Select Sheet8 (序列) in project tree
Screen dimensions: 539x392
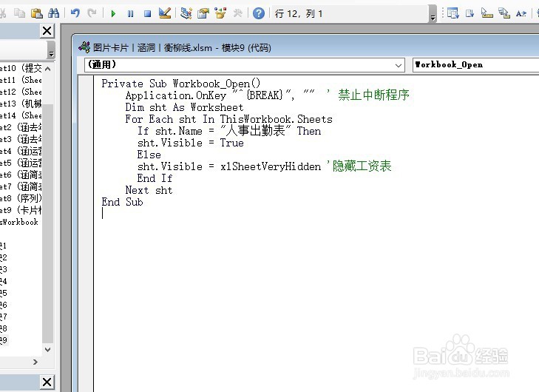click(x=21, y=198)
